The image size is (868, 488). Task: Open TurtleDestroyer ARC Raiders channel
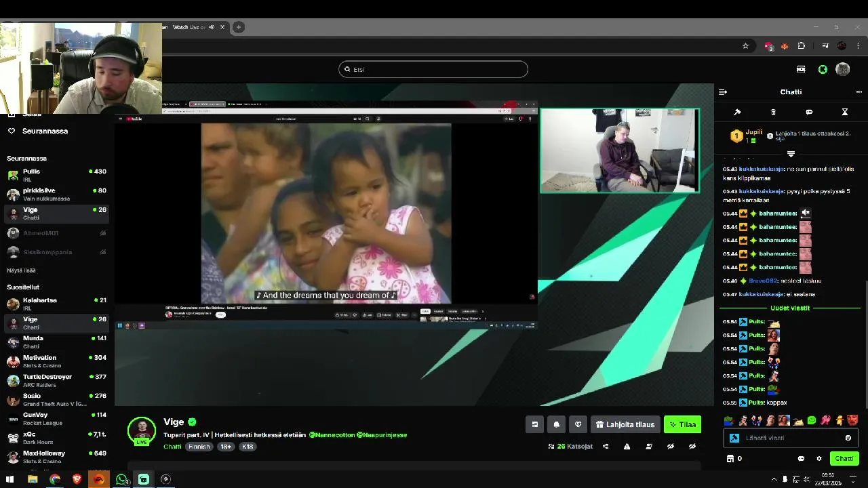(x=57, y=380)
